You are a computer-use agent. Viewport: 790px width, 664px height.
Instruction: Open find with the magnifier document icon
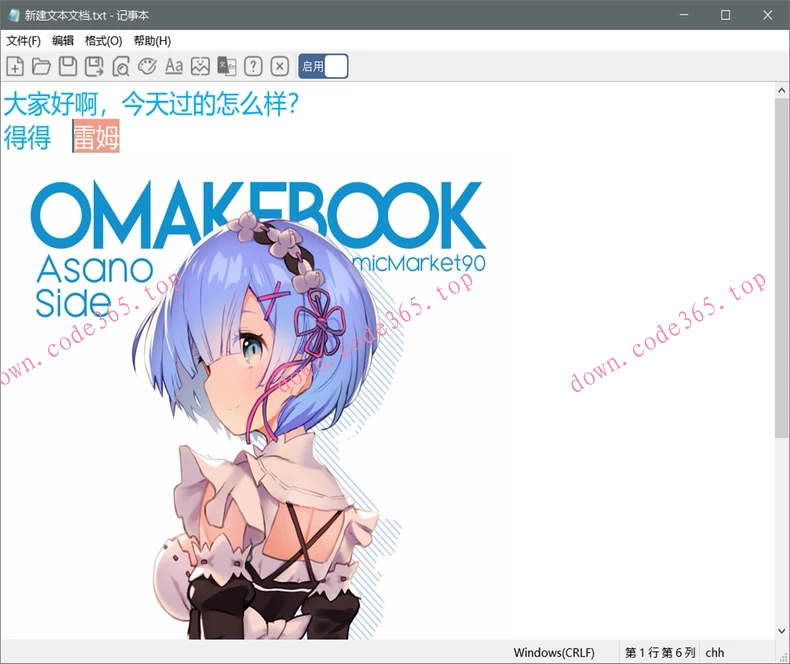point(121,66)
